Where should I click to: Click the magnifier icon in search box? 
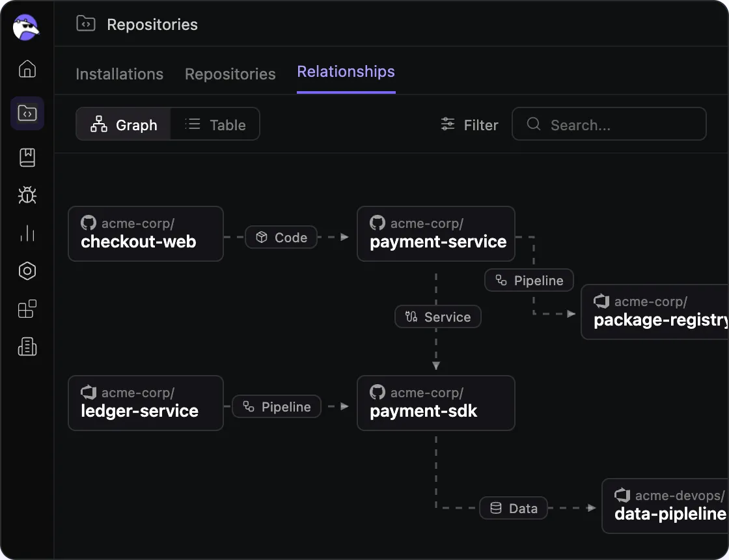pos(534,124)
